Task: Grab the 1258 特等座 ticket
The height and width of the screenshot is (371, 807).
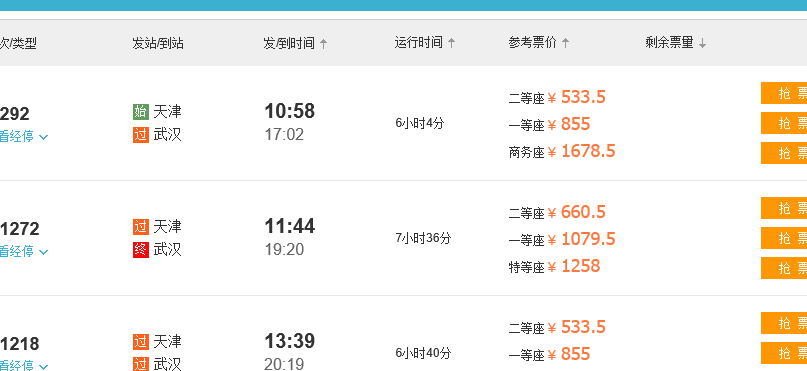Action: [784, 268]
